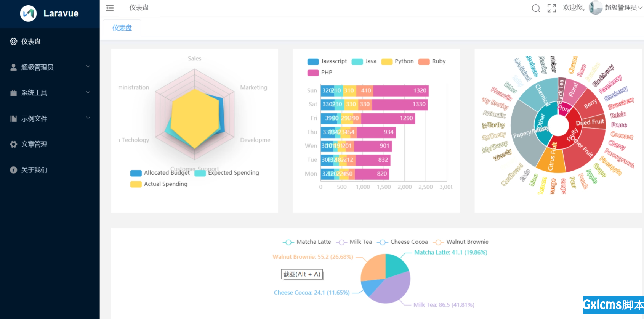Click the Sun Ruby bar segment 410

[365, 90]
